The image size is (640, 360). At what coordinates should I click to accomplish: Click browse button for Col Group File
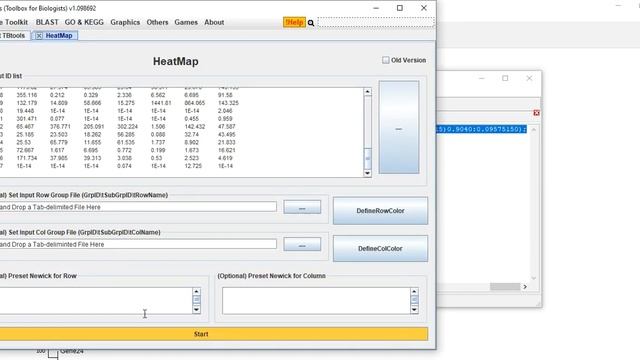click(302, 244)
